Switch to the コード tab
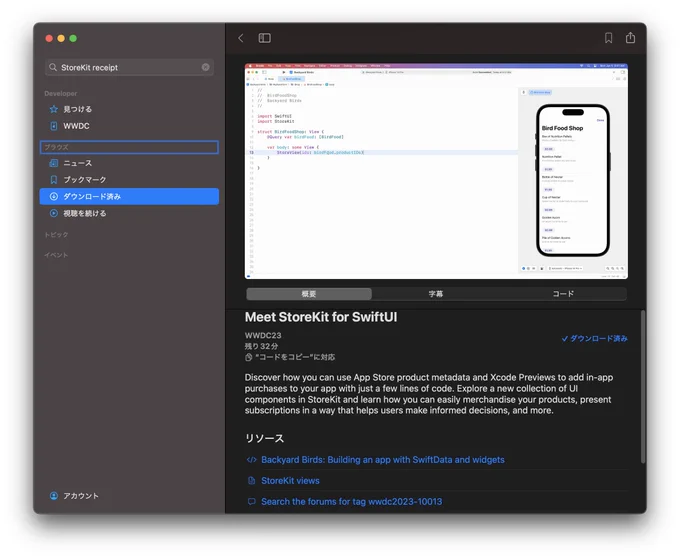 (x=563, y=294)
